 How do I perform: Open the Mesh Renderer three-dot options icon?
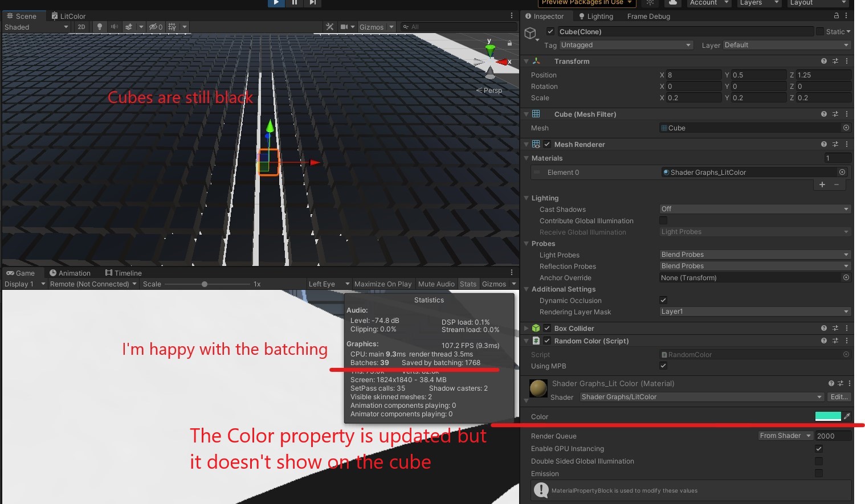coord(847,144)
